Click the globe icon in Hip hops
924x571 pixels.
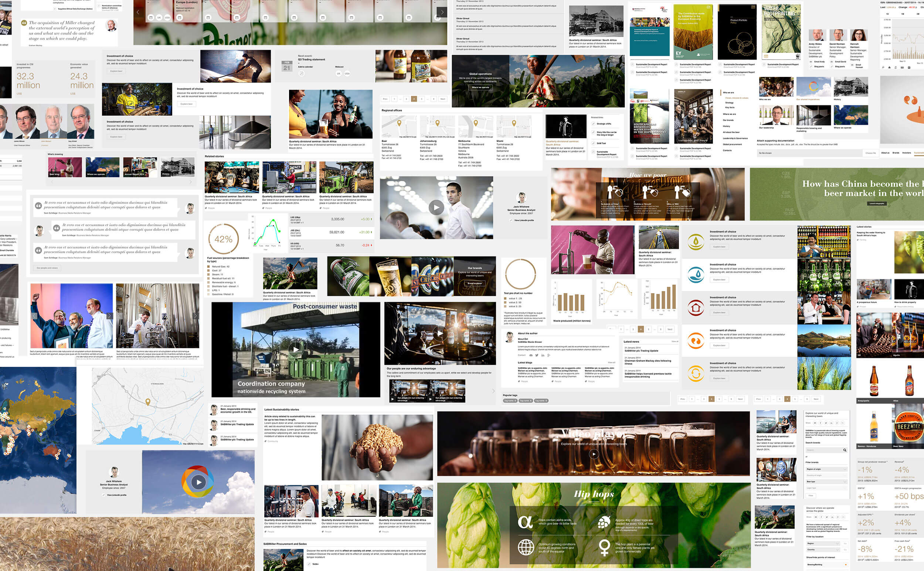[526, 547]
